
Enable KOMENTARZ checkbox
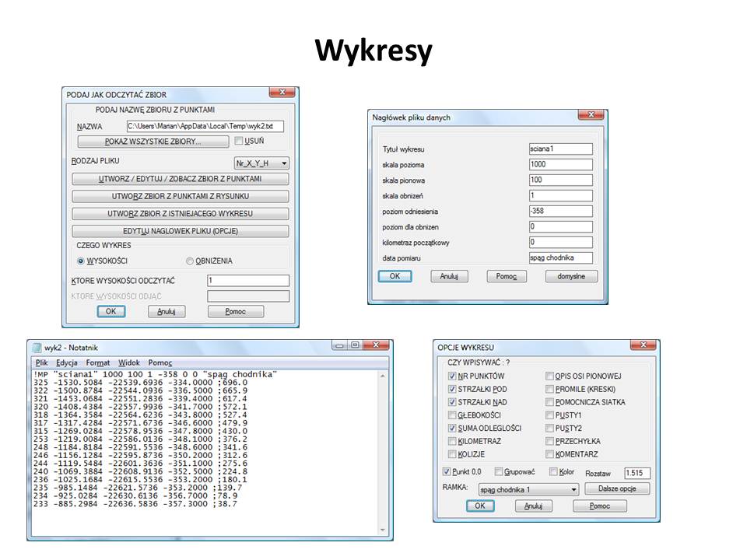pos(549,454)
